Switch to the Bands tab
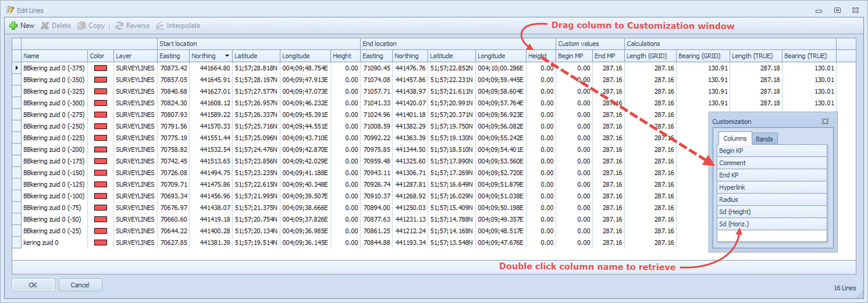Viewport: 868px width, 303px height. coord(764,139)
